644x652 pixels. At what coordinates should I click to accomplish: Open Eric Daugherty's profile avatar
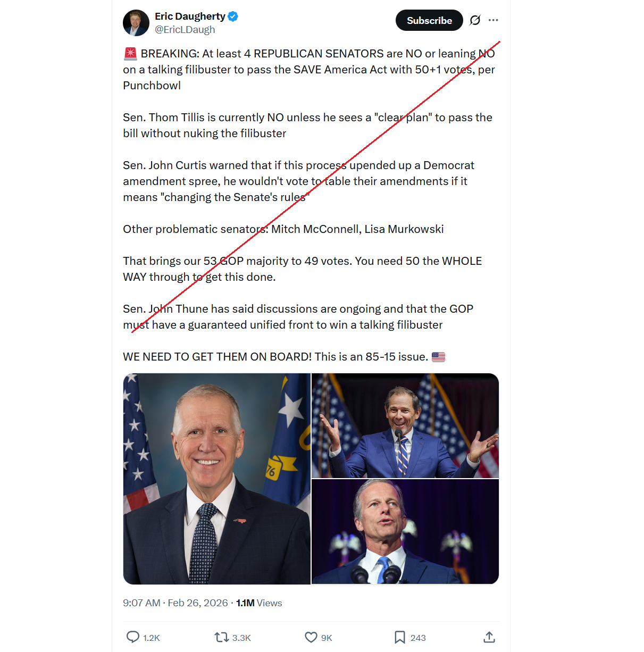click(136, 23)
